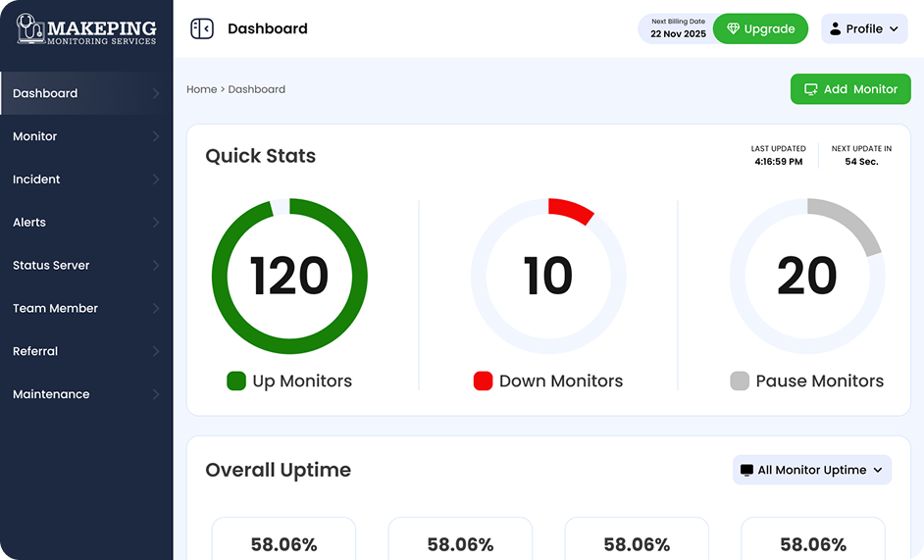Click the Home breadcrumb link
Viewport: 924px width, 560px height.
coord(201,89)
